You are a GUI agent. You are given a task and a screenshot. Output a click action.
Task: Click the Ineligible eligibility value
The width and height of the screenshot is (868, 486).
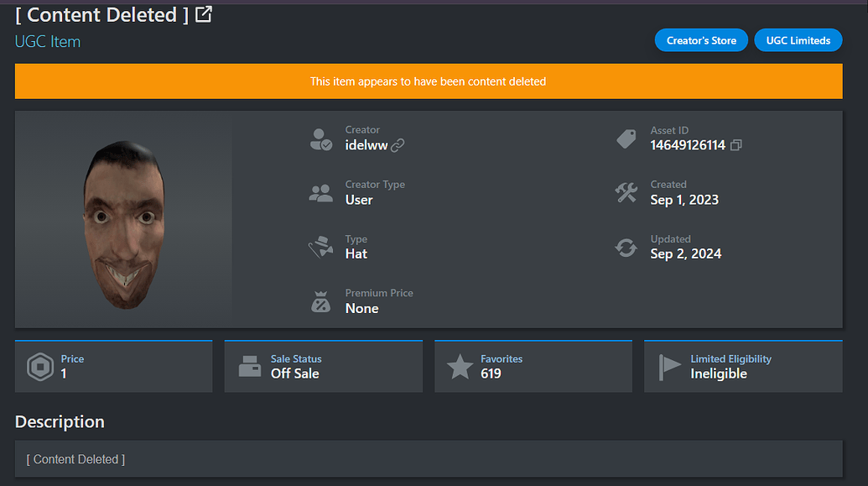coord(719,374)
